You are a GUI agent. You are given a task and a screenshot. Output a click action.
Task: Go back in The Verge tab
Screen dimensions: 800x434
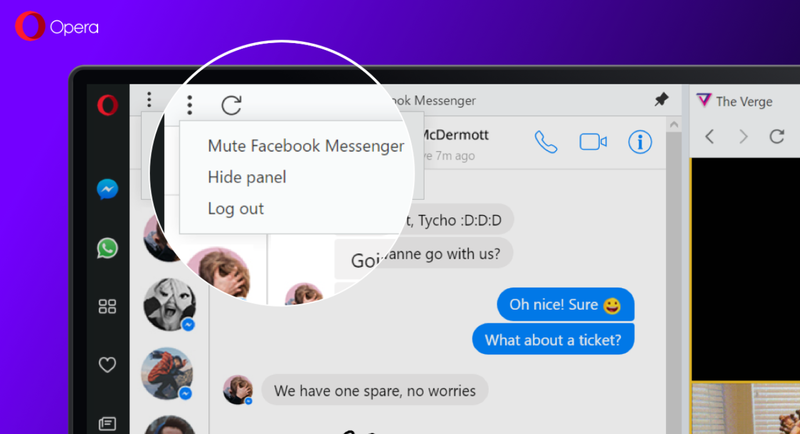709,136
